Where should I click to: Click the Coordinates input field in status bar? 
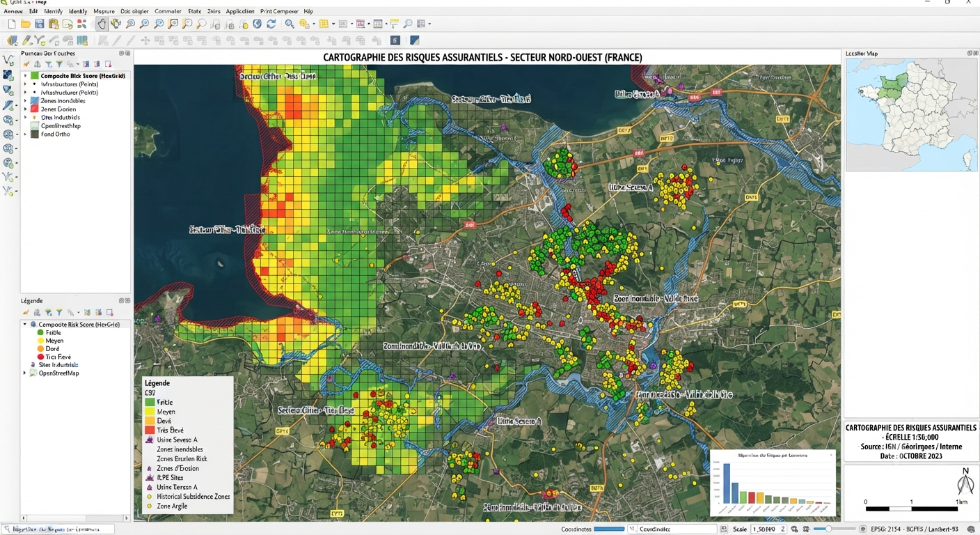coord(672,529)
